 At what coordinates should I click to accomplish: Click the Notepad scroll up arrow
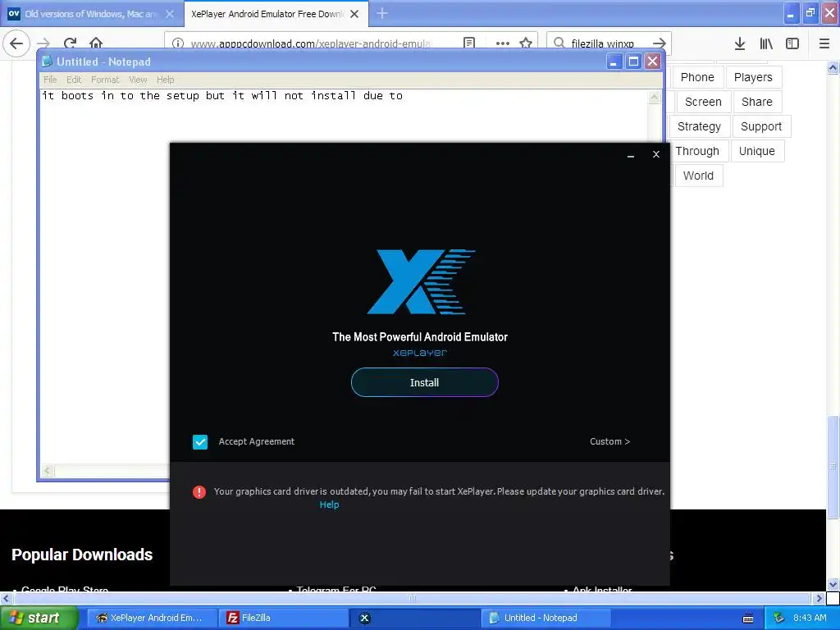click(x=654, y=97)
